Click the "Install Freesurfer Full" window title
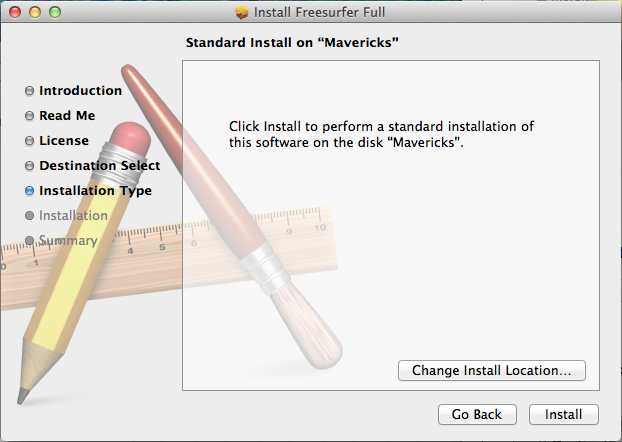This screenshot has height=442, width=622. (320, 12)
